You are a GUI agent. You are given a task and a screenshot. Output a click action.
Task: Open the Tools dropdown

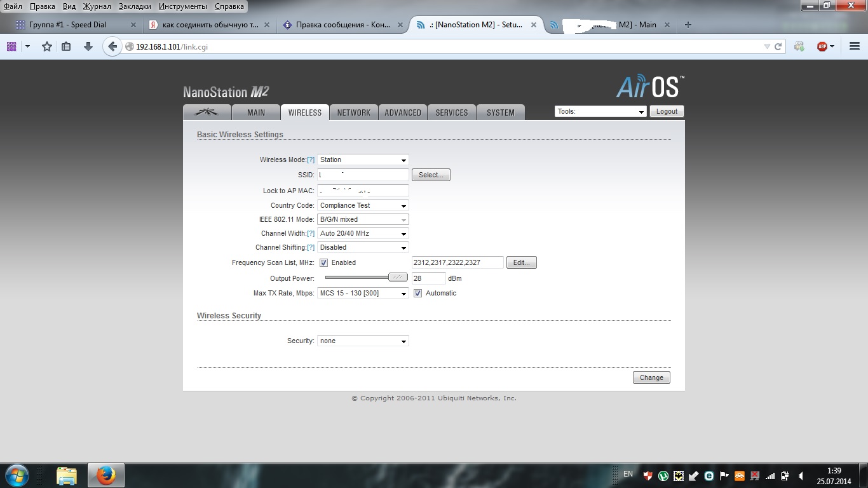click(600, 112)
